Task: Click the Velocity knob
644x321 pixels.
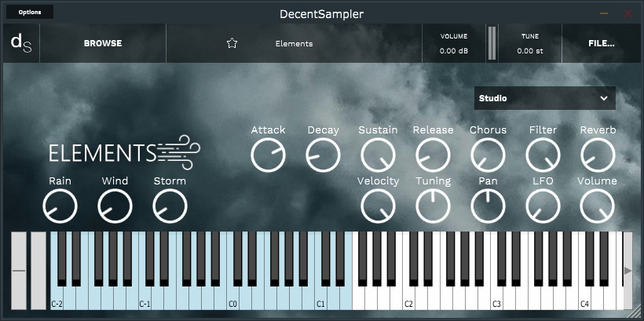Action: (x=378, y=206)
